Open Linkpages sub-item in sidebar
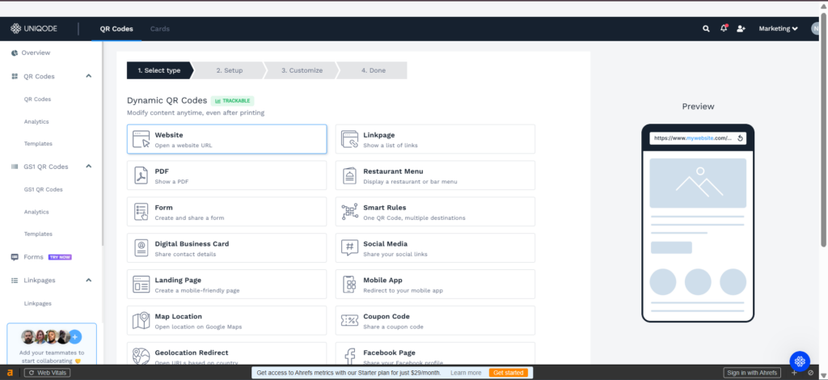The width and height of the screenshot is (828, 380). [x=37, y=304]
